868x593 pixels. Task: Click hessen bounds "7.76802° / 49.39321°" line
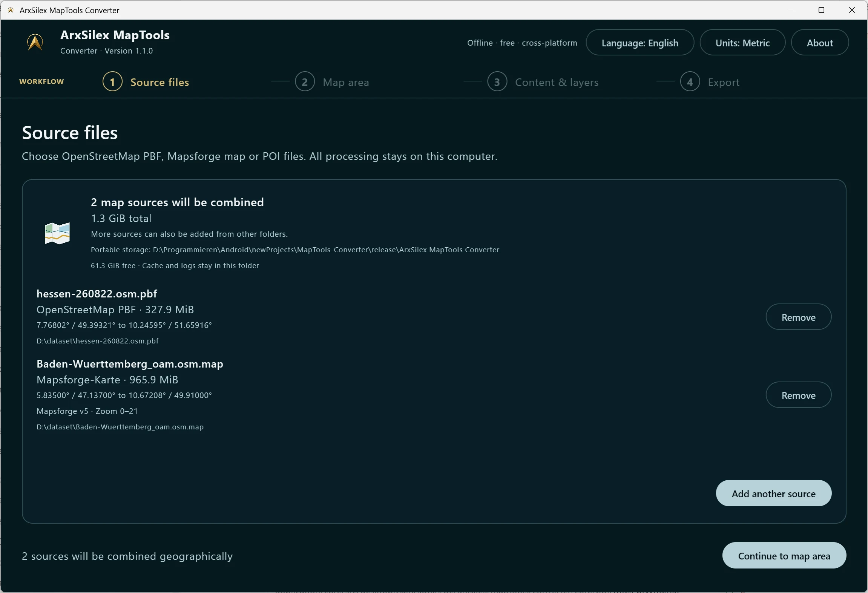124,325
